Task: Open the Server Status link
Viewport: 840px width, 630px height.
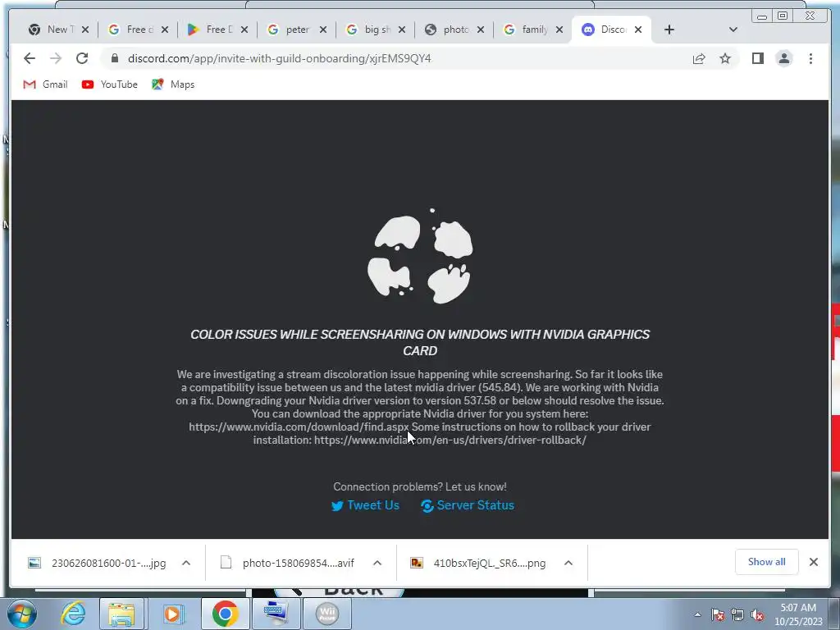Action: click(467, 505)
